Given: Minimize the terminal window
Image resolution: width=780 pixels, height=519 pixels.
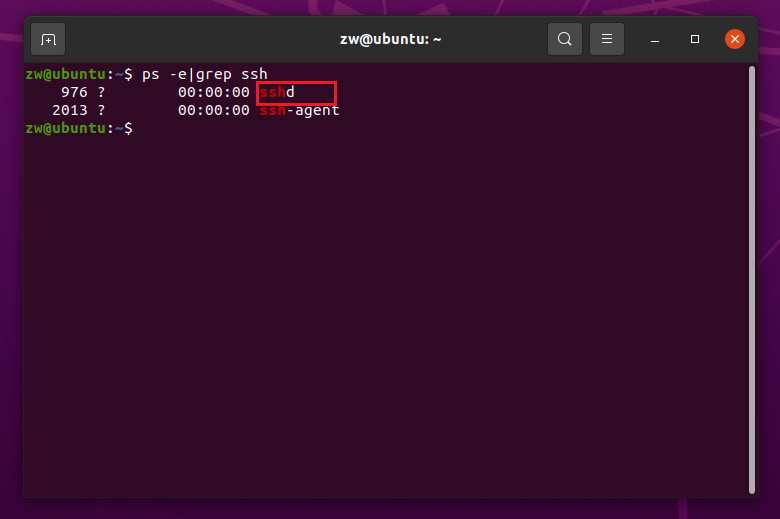Looking at the screenshot, I should (x=655, y=39).
